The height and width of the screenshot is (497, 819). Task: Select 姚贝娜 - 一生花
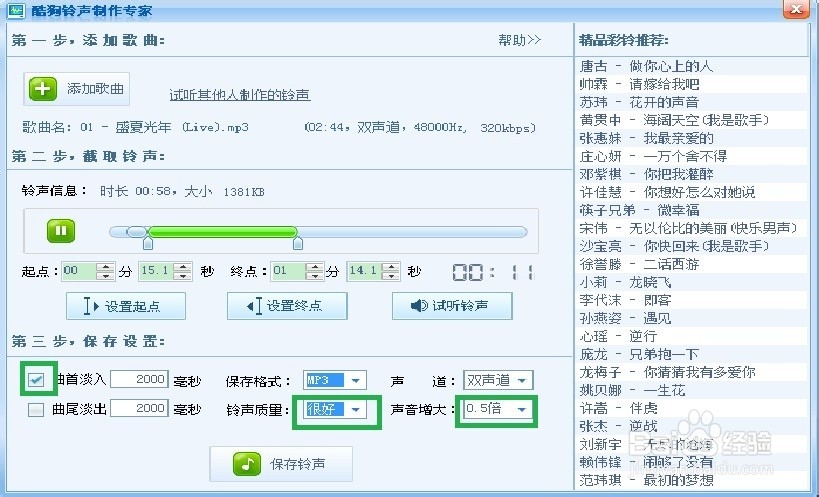point(691,390)
